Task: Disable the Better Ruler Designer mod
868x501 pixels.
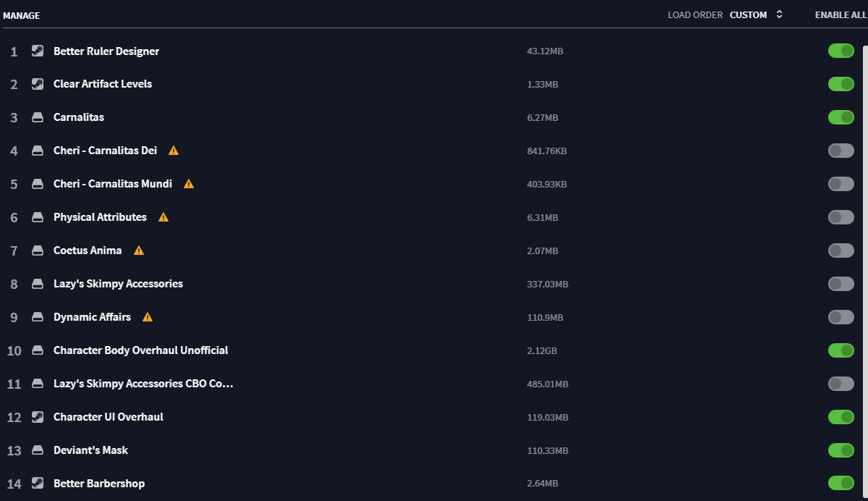Action: 841,51
